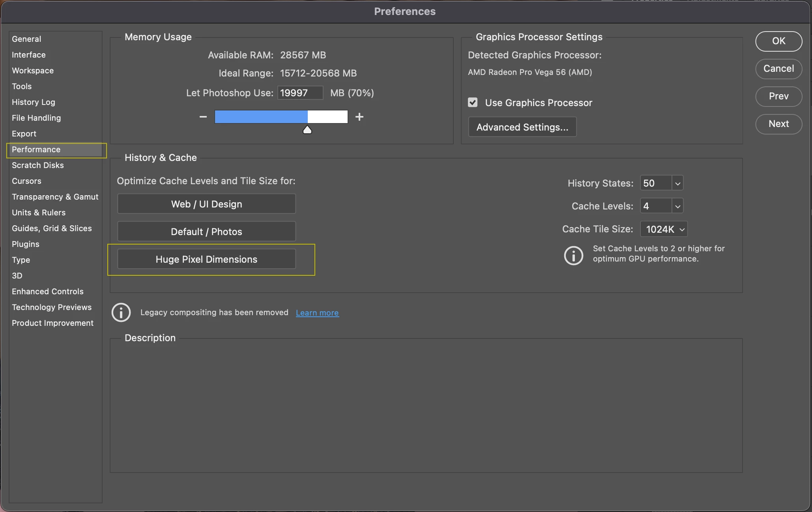Image resolution: width=812 pixels, height=512 pixels.
Task: Choose Default / Photos cache optimization
Action: [x=206, y=232]
